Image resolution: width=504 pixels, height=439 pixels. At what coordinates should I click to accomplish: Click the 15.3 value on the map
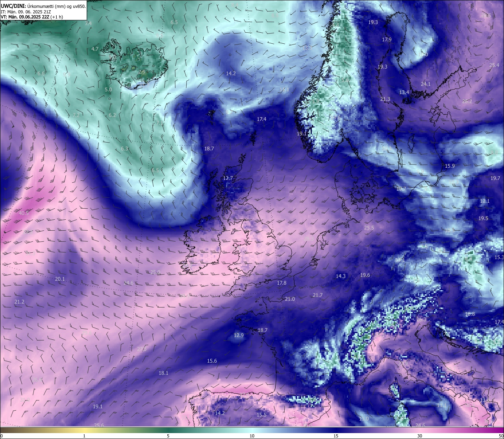[x=499, y=257]
